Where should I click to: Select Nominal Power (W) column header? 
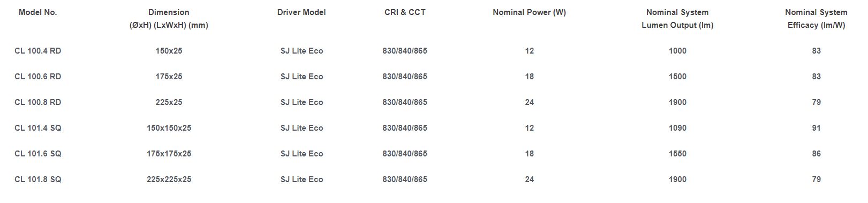529,12
